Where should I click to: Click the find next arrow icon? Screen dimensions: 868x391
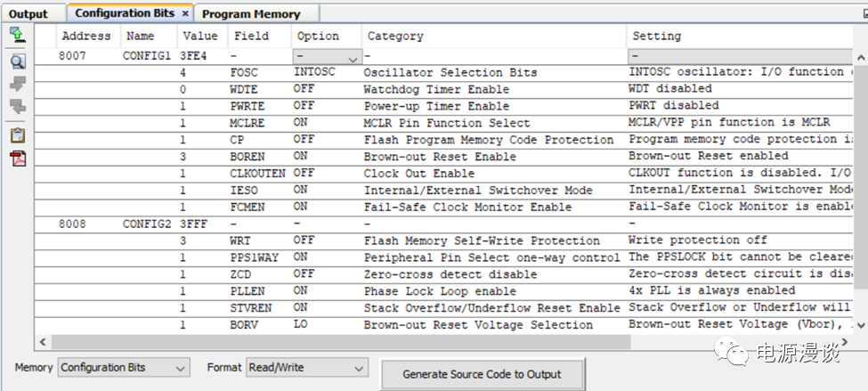pos(17,109)
